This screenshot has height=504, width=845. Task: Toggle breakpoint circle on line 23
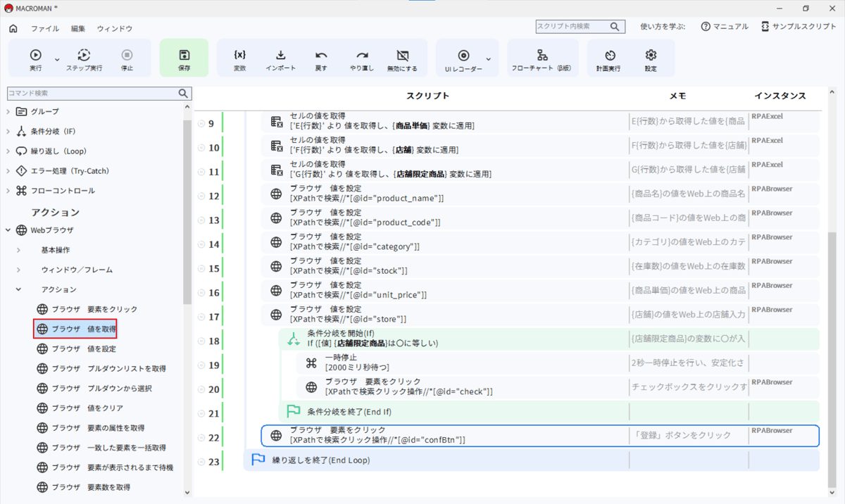point(201,462)
